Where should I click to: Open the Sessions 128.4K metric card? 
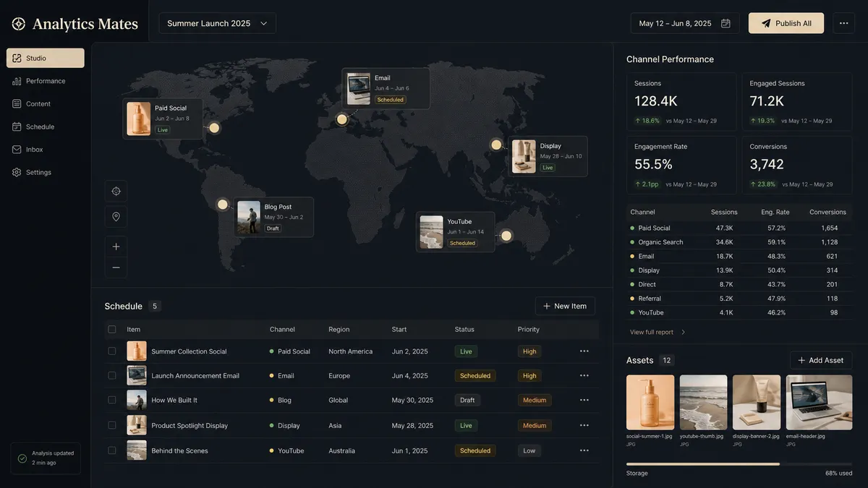pos(681,101)
